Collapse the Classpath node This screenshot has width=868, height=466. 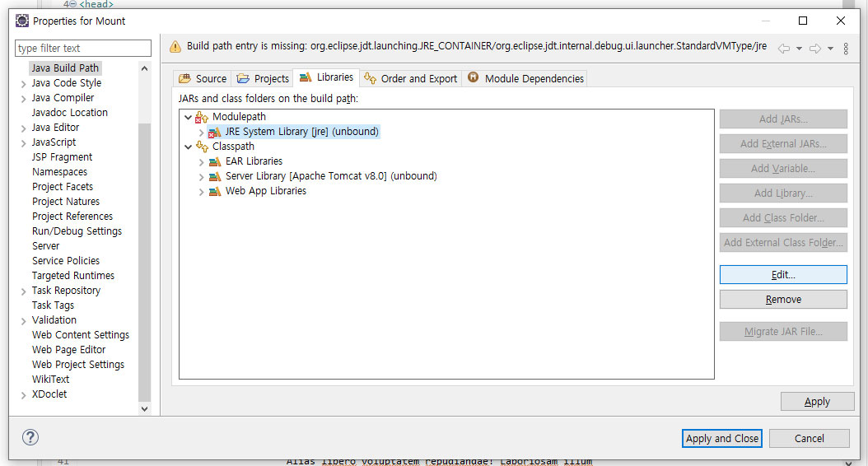[x=189, y=147]
